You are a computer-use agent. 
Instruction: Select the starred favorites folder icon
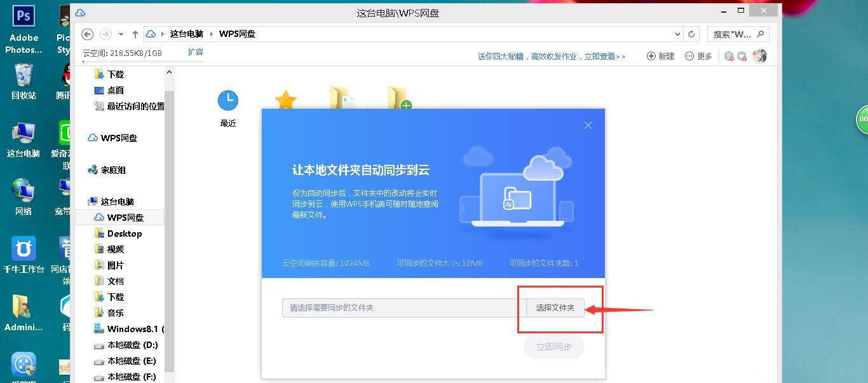click(x=285, y=99)
